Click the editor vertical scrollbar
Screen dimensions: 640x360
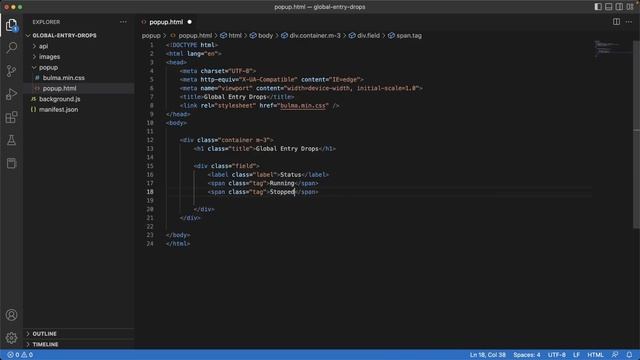tap(636, 135)
